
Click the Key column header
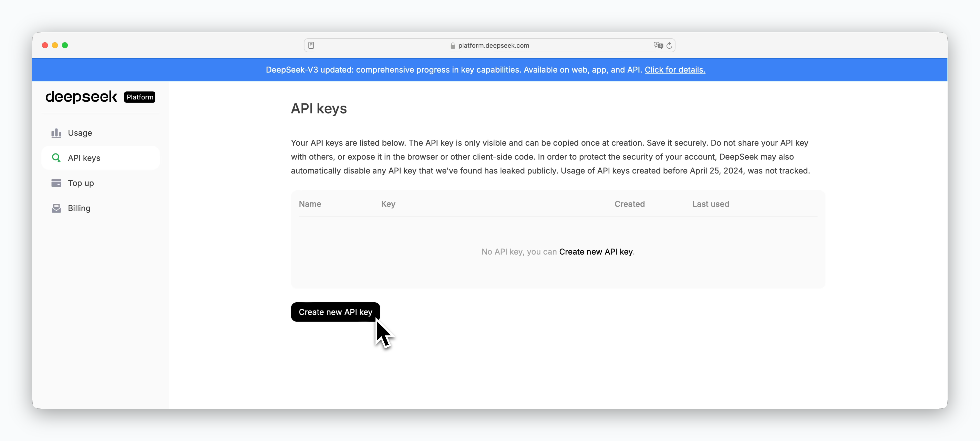click(388, 204)
